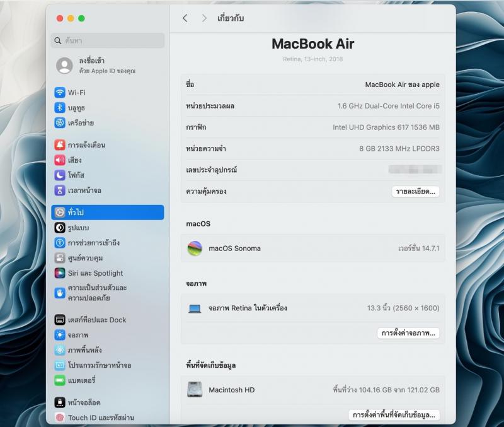Viewport: 504px width, 427px height.
Task: Click '8 GB 2133 MHz LPDDR3' memory value
Action: (399, 148)
